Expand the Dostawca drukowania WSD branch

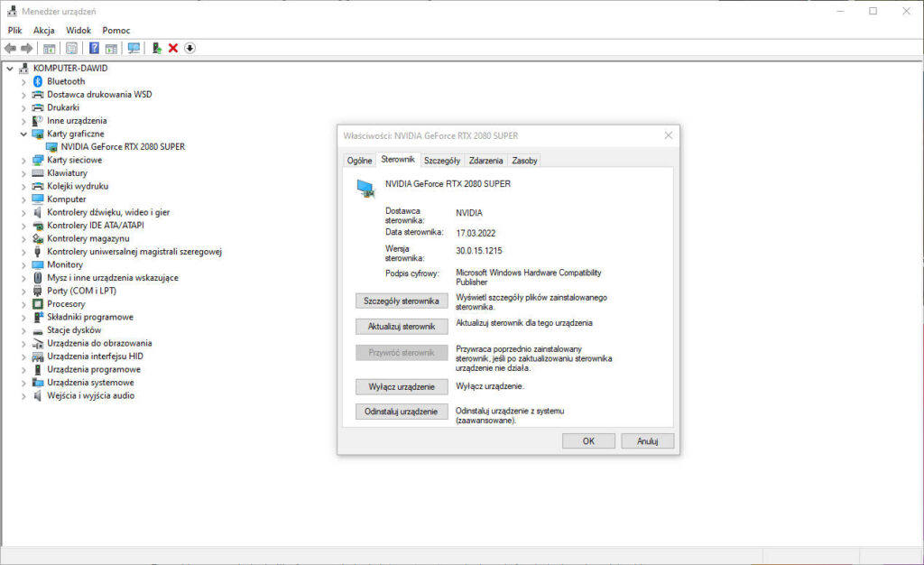click(23, 95)
